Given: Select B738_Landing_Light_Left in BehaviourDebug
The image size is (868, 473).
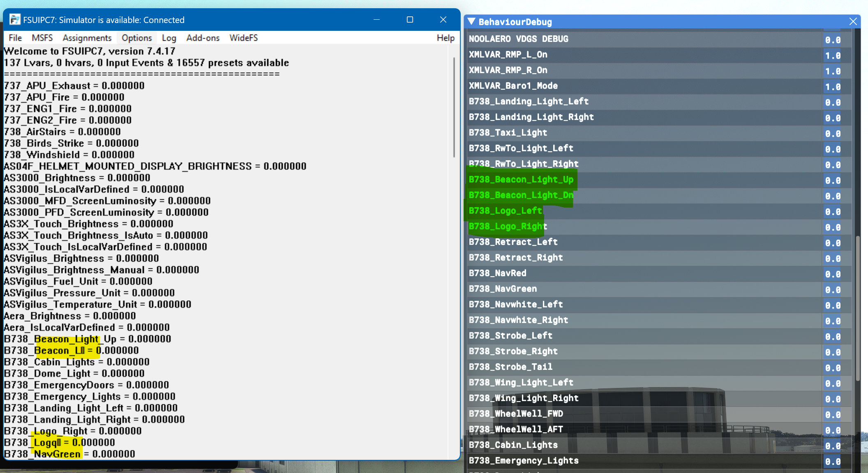Looking at the screenshot, I should [660, 102].
